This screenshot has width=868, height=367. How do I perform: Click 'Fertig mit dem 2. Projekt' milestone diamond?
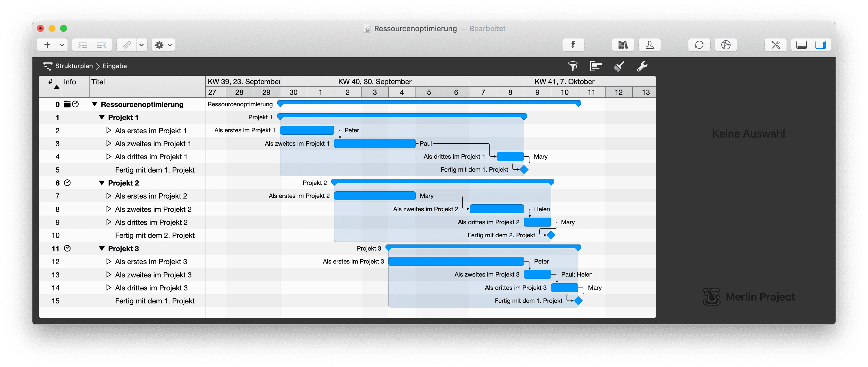point(551,235)
